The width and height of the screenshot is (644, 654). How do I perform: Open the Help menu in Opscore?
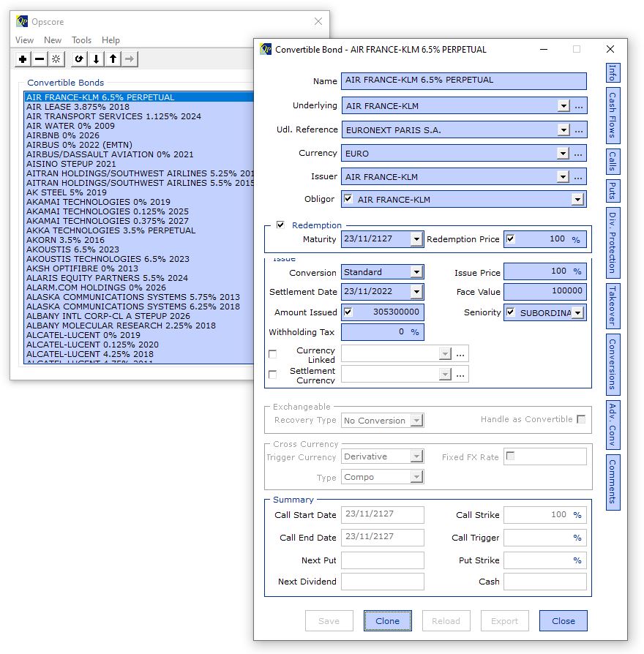pos(111,40)
